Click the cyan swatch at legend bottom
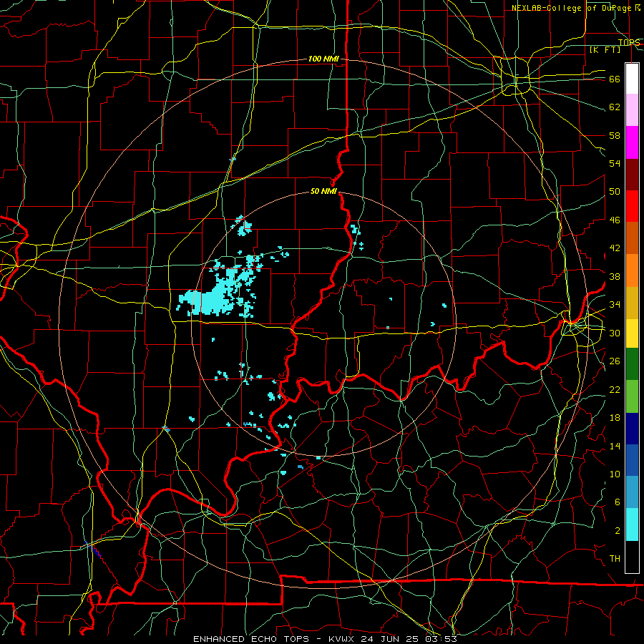 pyautogui.click(x=632, y=525)
